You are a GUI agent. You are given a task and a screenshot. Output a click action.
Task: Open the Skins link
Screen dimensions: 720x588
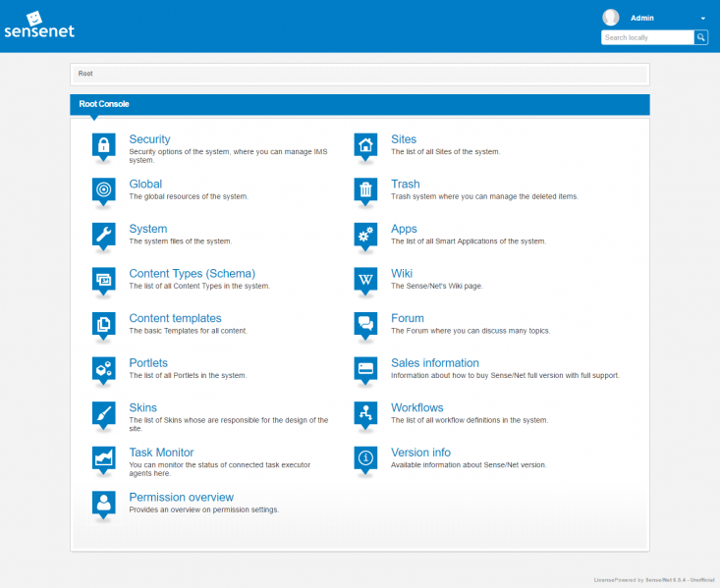tap(142, 407)
